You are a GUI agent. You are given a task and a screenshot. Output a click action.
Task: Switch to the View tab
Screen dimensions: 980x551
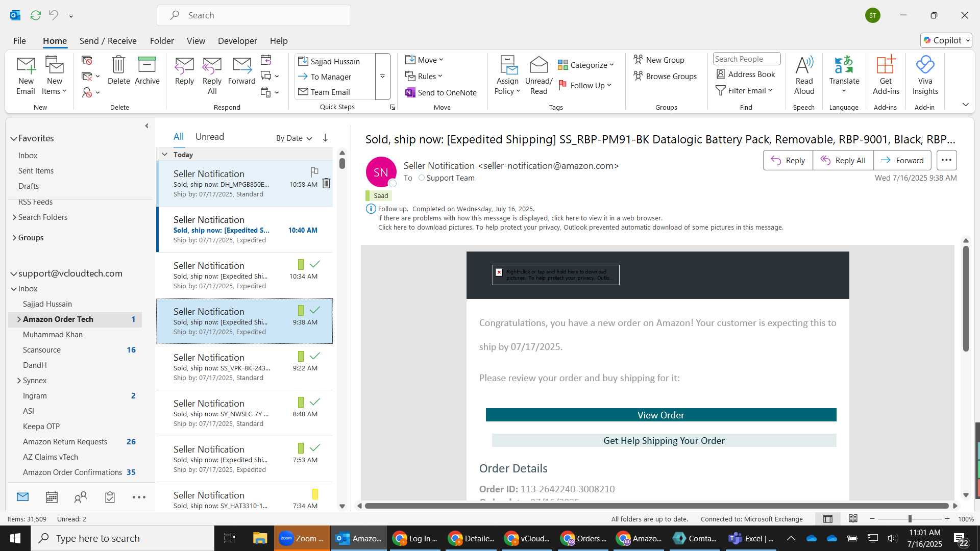[196, 41]
